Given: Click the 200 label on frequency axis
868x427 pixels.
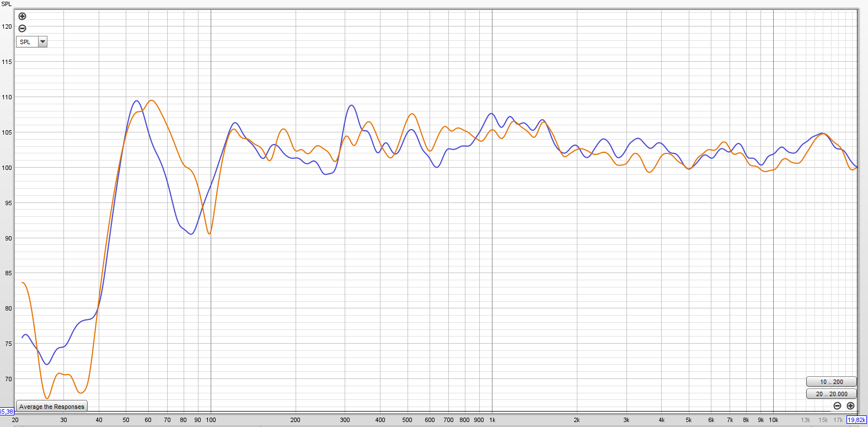Looking at the screenshot, I should click(296, 420).
